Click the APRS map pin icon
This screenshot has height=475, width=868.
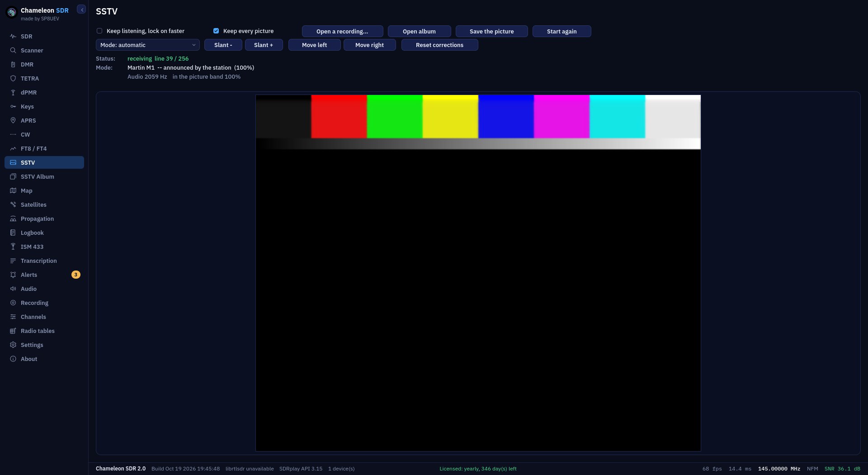point(13,120)
